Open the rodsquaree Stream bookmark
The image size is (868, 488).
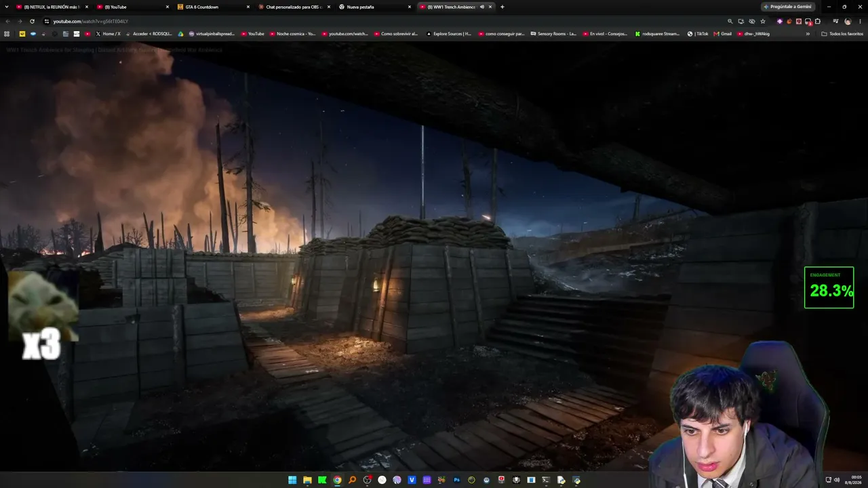[x=658, y=33]
